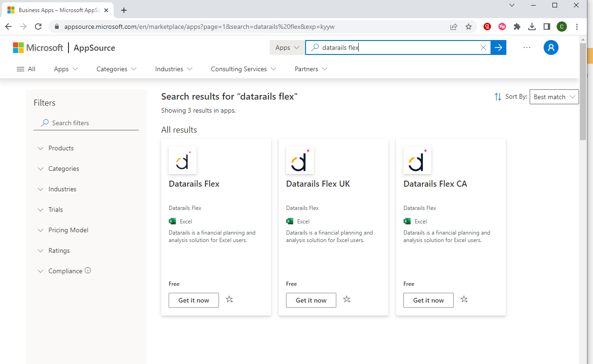This screenshot has width=593, height=364.
Task: Open the signed-in account avatar
Action: click(551, 47)
